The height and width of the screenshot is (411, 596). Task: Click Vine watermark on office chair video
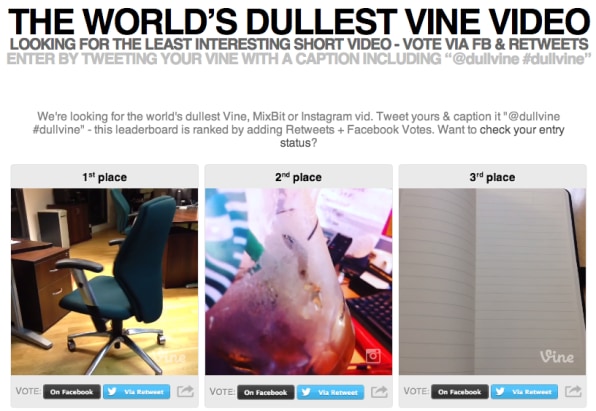[172, 357]
